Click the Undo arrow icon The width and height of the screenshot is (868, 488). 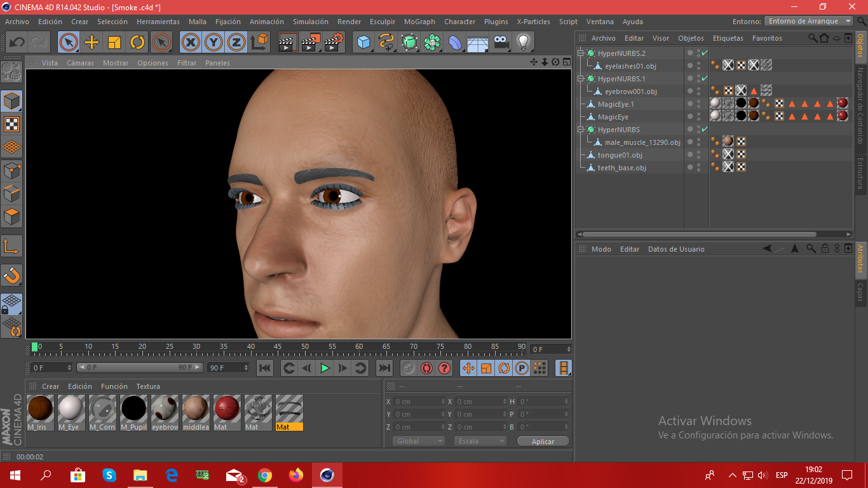[x=17, y=43]
